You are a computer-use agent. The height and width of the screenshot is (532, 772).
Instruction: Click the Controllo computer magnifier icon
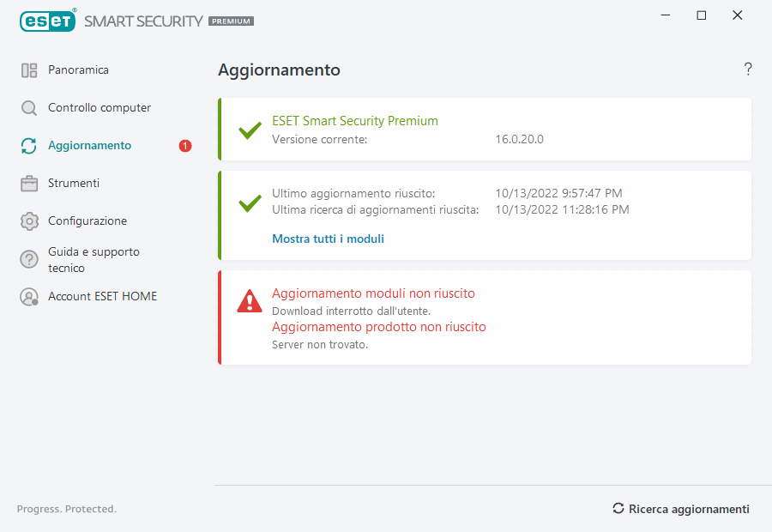coord(29,108)
